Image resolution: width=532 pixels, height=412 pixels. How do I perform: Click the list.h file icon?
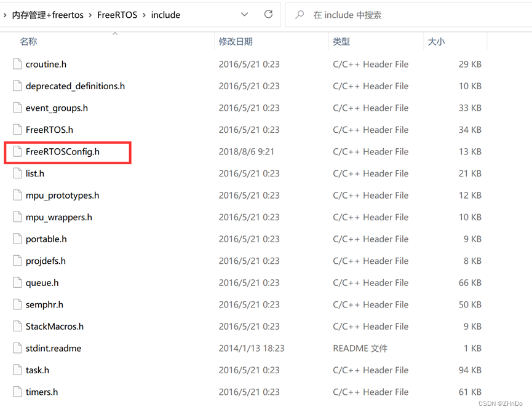coord(17,173)
